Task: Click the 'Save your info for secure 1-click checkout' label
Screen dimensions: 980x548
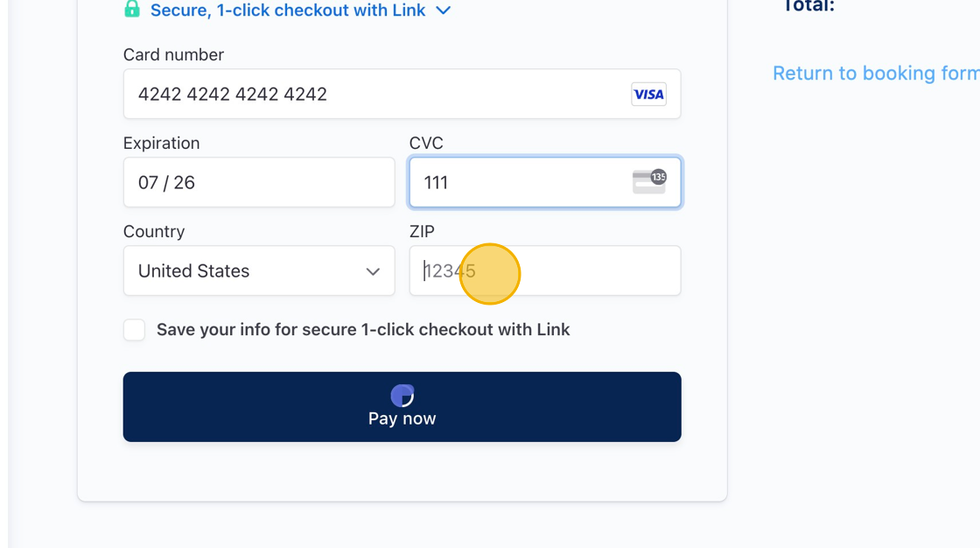Action: tap(363, 330)
